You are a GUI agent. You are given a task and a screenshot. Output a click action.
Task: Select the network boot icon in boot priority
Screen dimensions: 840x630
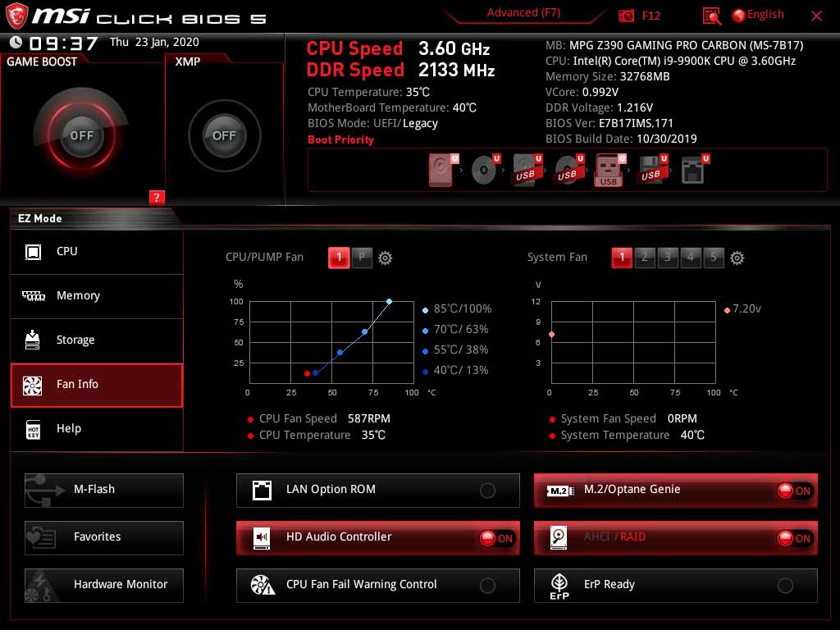(x=694, y=170)
